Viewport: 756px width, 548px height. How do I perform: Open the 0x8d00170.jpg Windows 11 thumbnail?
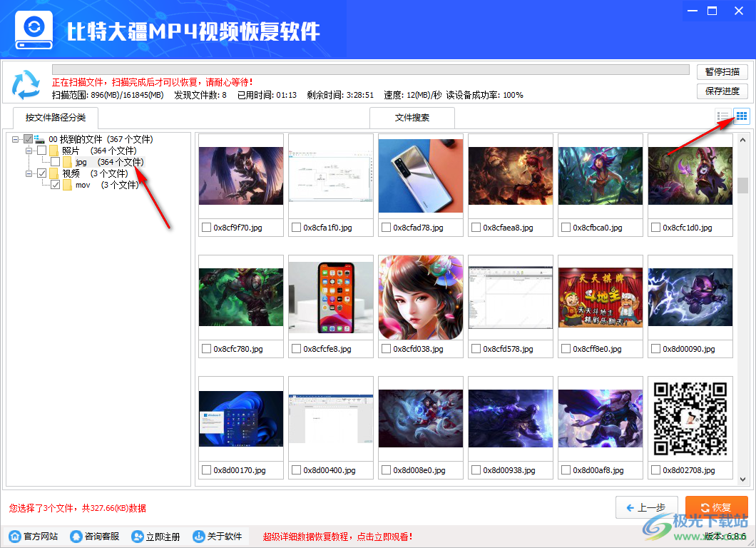pyautogui.click(x=241, y=419)
